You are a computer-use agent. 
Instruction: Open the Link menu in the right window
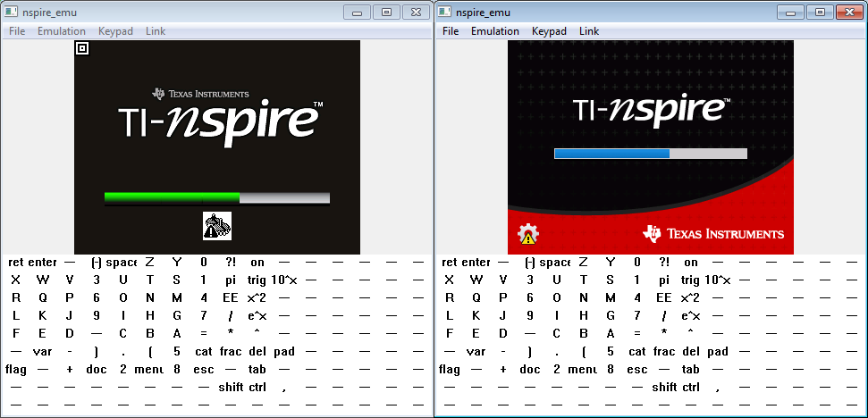pos(589,31)
